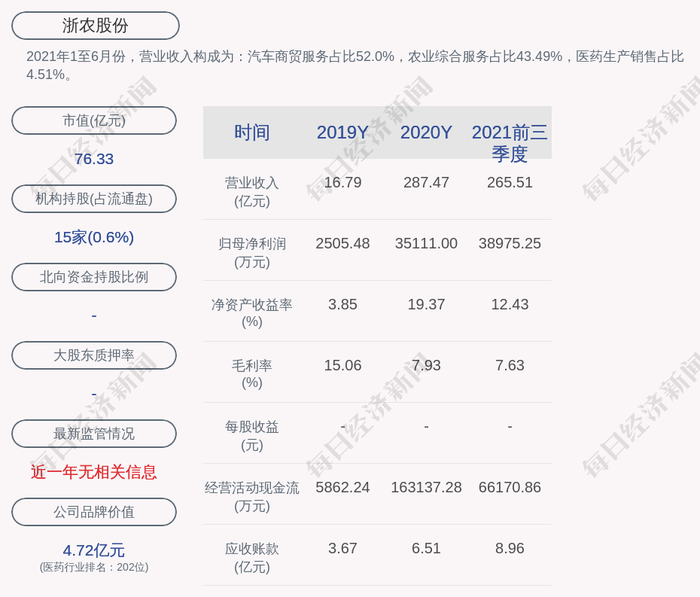The height and width of the screenshot is (597, 700).
Task: Select net profit value 2505.48
Action: (342, 243)
